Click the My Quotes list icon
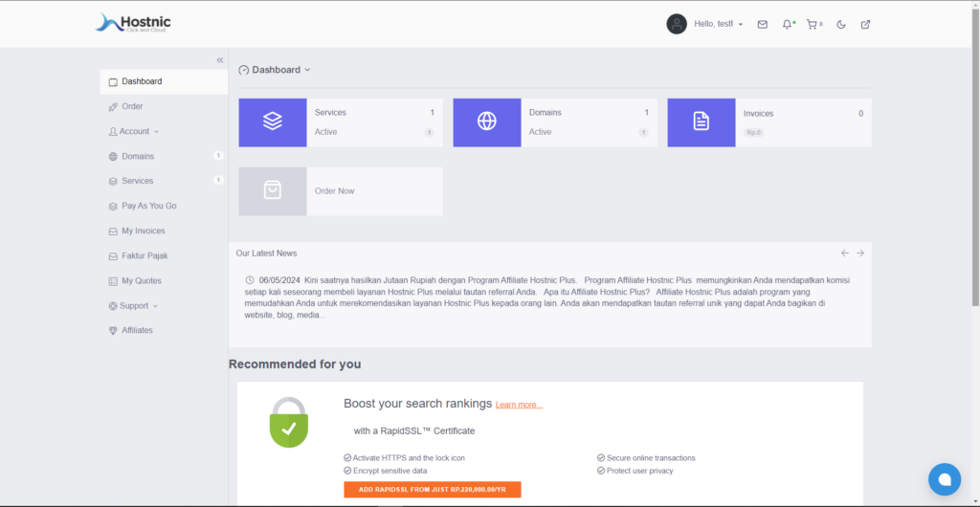The height and width of the screenshot is (507, 980). 113,281
